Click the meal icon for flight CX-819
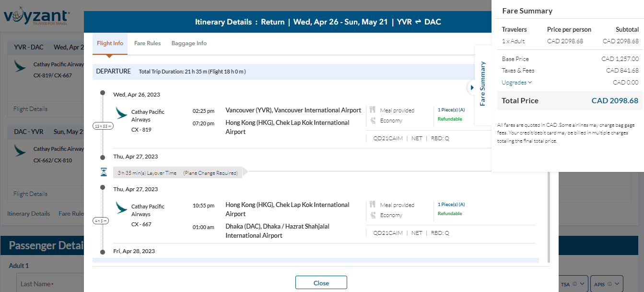The height and width of the screenshot is (292, 644). coord(372,110)
